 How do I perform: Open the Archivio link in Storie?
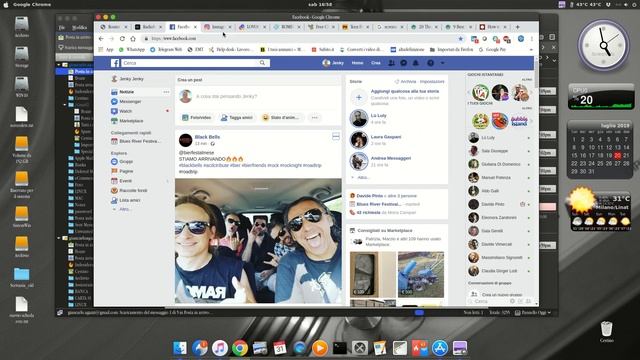tap(405, 82)
